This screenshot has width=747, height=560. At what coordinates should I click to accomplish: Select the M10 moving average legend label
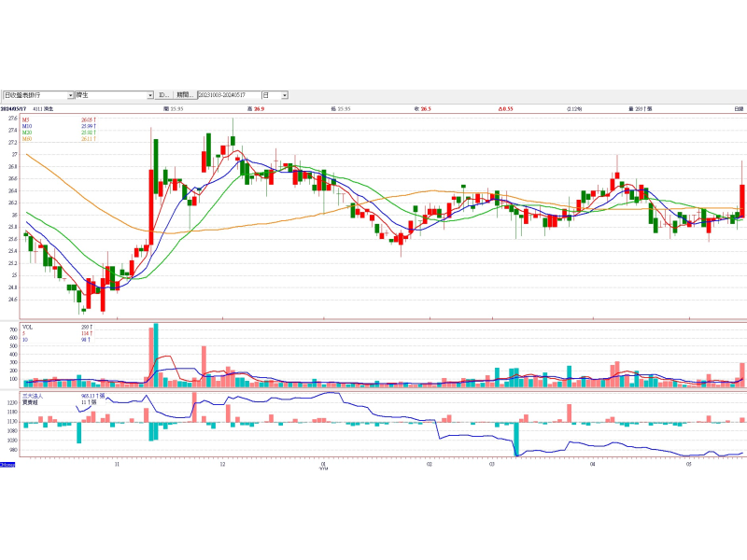coord(28,126)
